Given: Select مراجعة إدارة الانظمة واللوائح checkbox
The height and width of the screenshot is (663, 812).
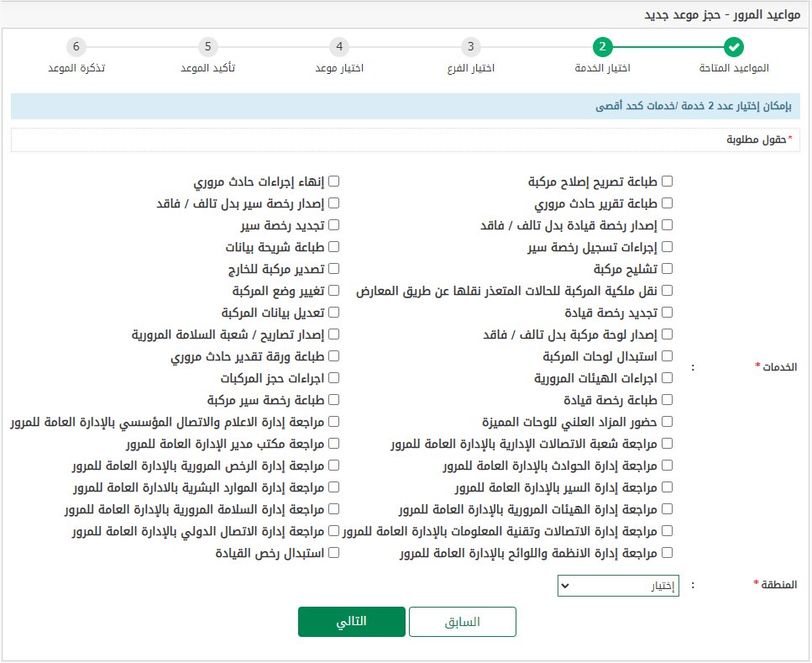Looking at the screenshot, I should [x=667, y=553].
